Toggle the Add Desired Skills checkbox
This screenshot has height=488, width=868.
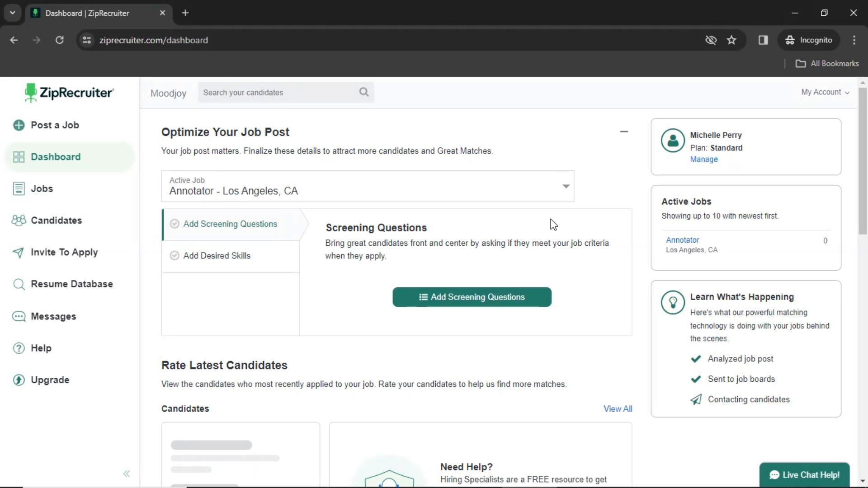pos(175,255)
